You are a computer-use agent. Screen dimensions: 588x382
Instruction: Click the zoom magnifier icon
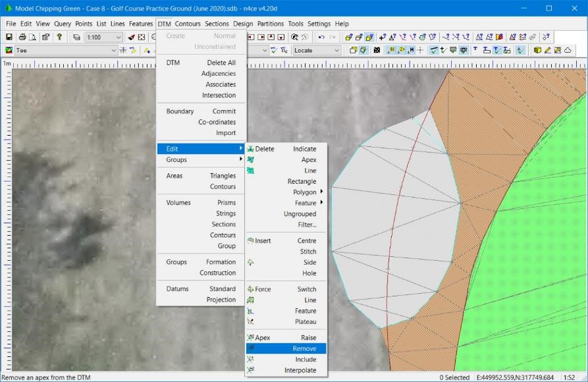[x=295, y=37]
